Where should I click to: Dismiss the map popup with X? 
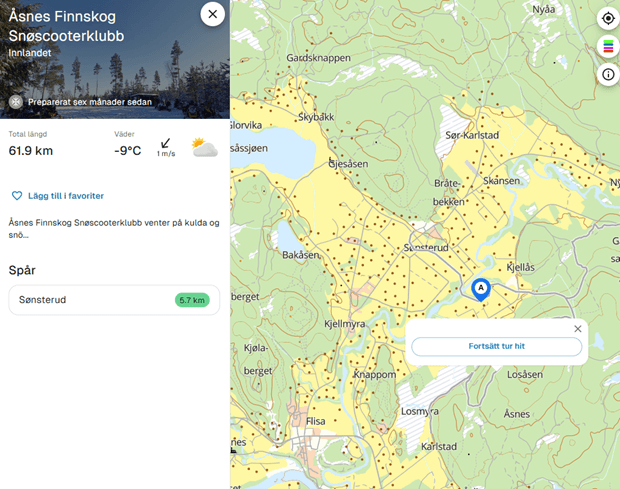tap(577, 329)
